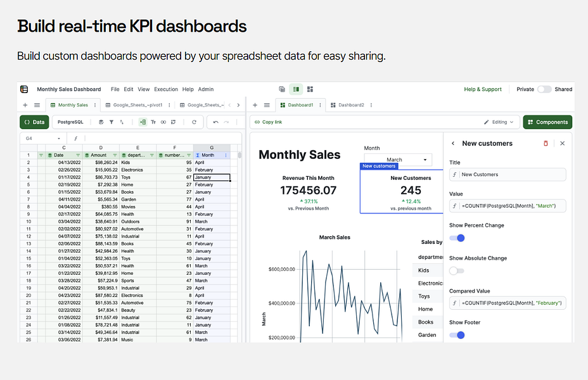Click the selected cell G4 containing January
This screenshot has width=588, height=380.
point(212,177)
